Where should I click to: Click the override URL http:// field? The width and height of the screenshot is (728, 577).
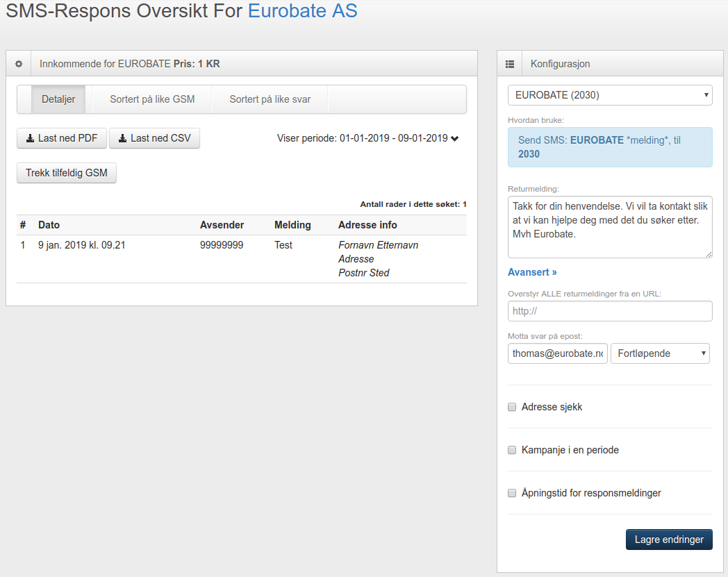(610, 311)
